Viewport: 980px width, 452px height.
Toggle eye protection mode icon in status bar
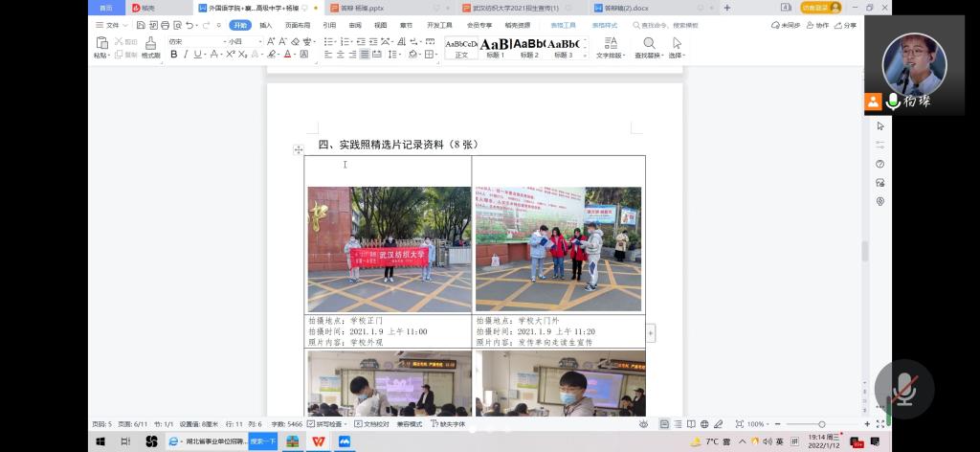tap(643, 423)
